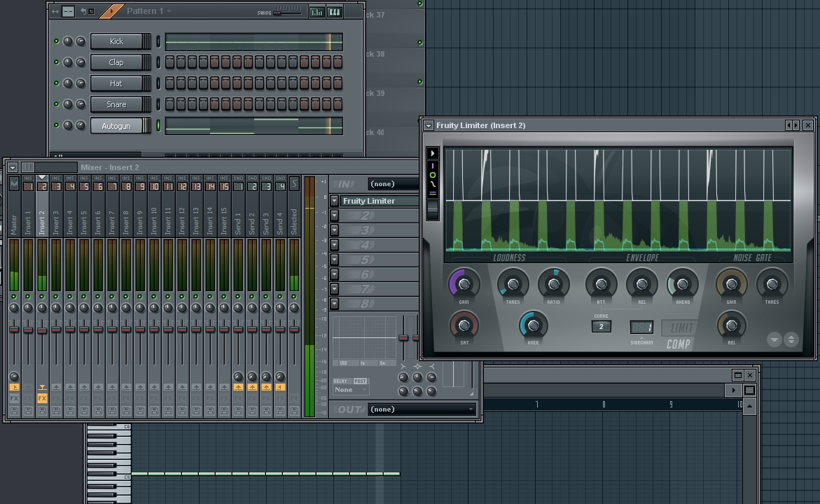Click the blue Knee knob in Fruity Limiter
Viewport: 820px width, 504px height.
point(533,325)
